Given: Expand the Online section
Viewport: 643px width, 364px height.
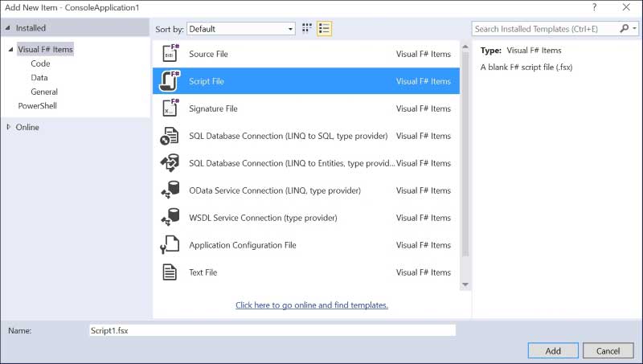Looking at the screenshot, I should pos(9,127).
